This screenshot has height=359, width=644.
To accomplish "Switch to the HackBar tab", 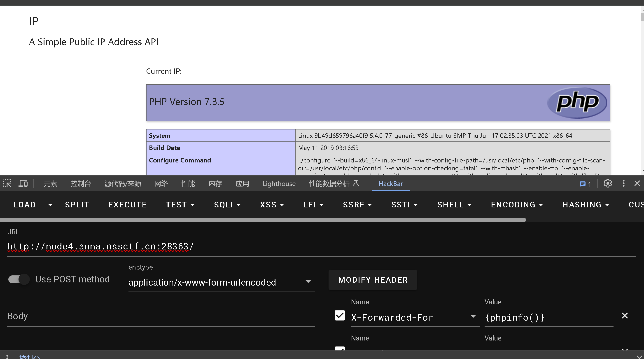I will tap(390, 184).
